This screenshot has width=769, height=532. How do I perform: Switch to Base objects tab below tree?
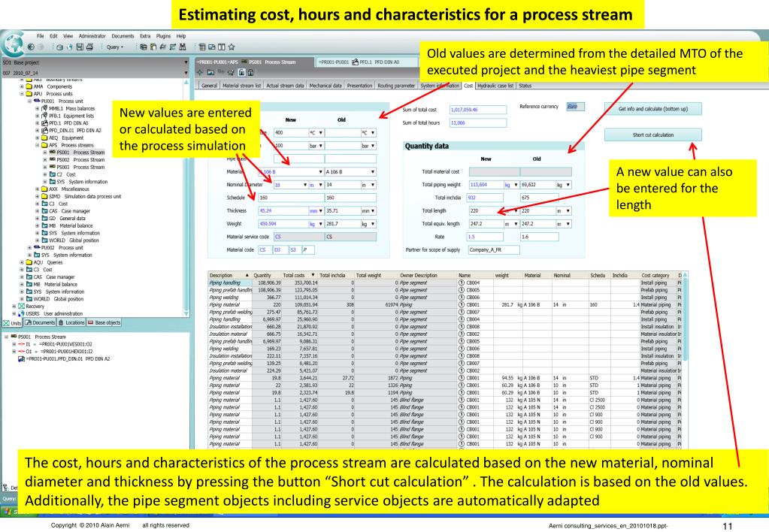coord(104,322)
